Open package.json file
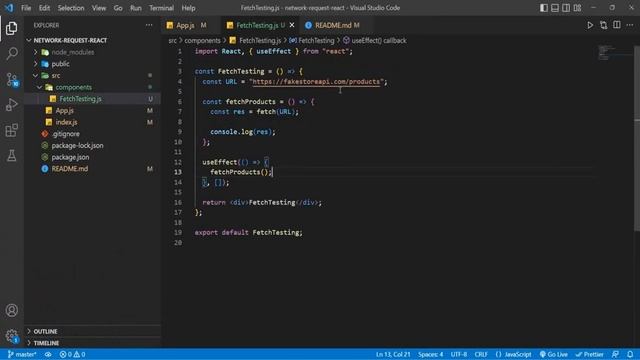640x360 pixels. pyautogui.click(x=92, y=157)
